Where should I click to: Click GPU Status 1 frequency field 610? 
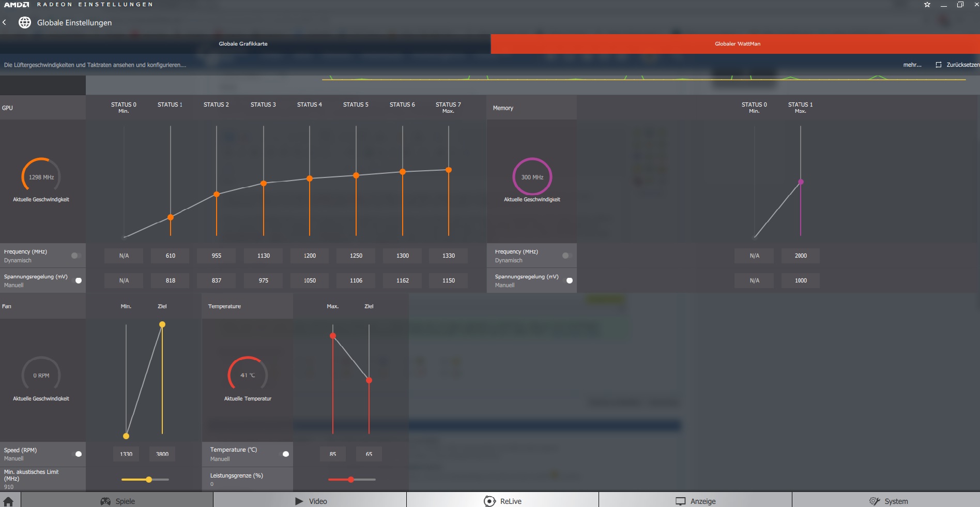pyautogui.click(x=170, y=256)
